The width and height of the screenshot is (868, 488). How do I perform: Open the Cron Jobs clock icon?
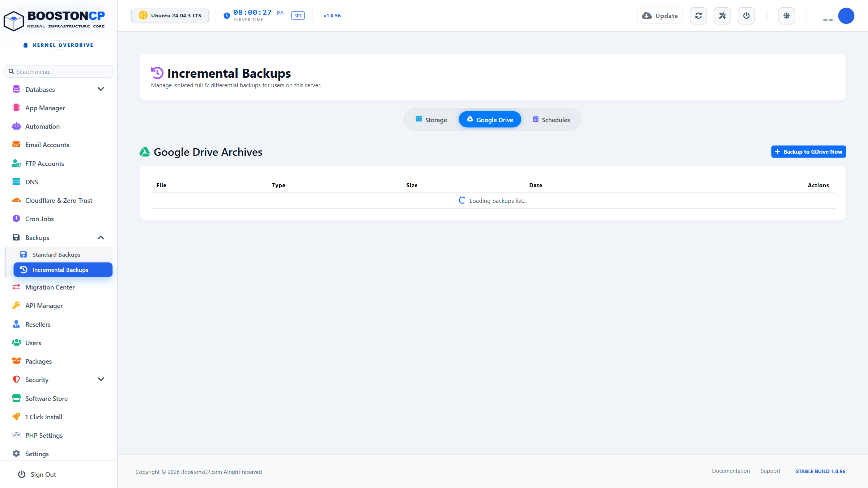click(x=16, y=219)
